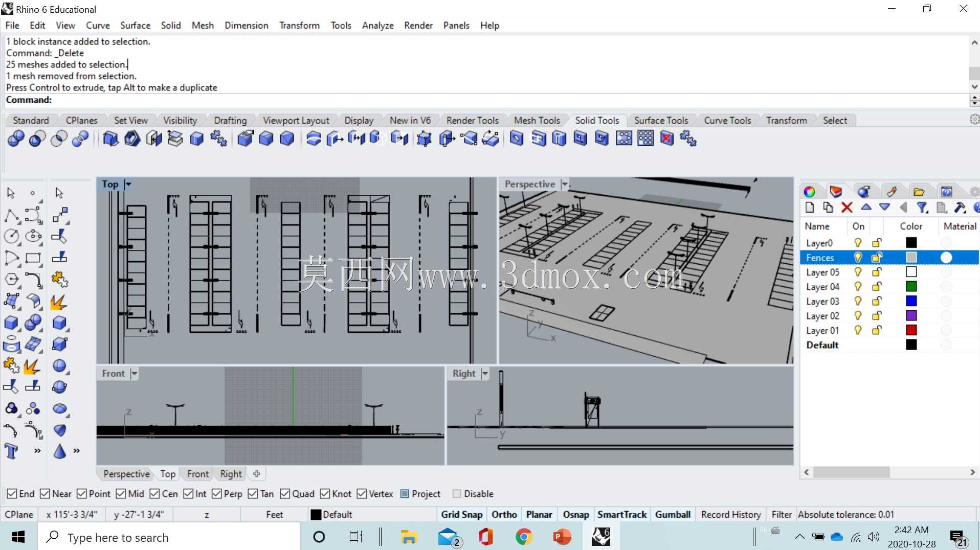Switch to the Perspective viewport tab at bottom

pos(126,474)
